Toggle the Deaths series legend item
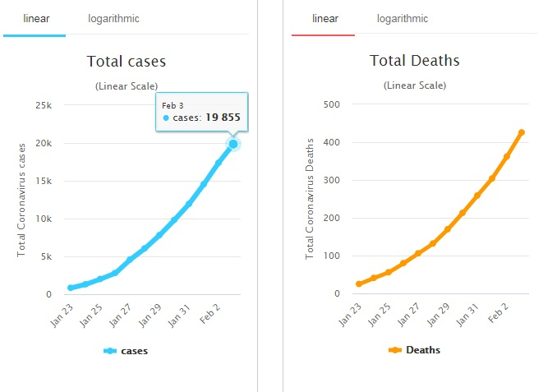 click(x=422, y=350)
